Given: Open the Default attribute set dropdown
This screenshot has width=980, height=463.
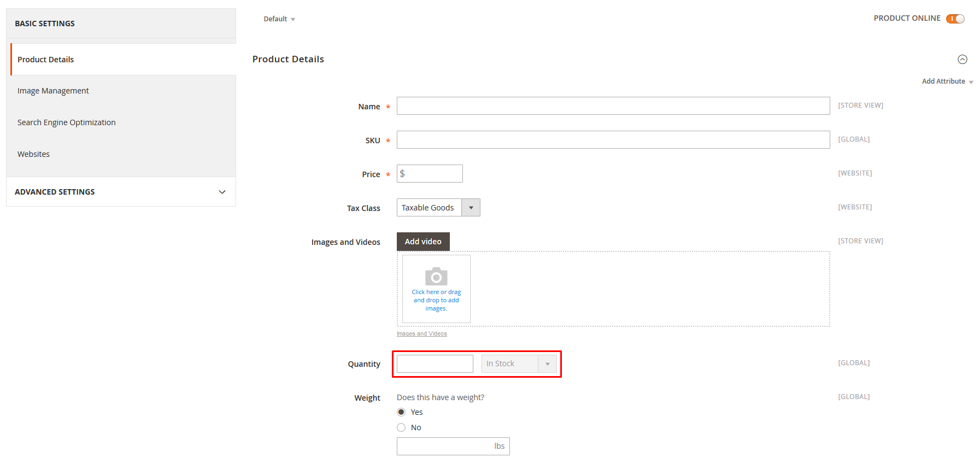Looking at the screenshot, I should [x=279, y=19].
